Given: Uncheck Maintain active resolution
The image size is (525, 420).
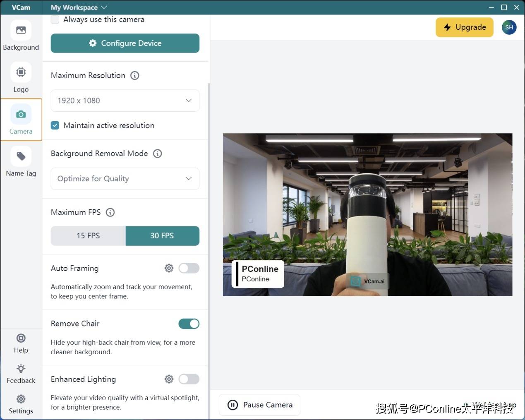Looking at the screenshot, I should click(x=55, y=125).
